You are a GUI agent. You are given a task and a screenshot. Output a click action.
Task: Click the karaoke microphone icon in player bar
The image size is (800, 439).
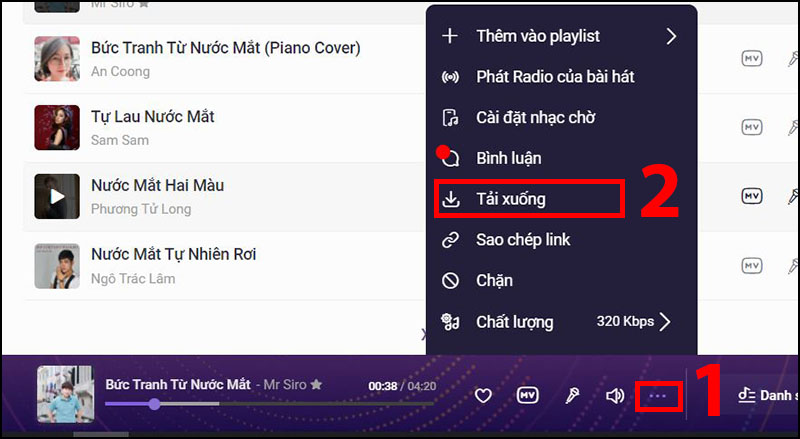[x=572, y=395]
